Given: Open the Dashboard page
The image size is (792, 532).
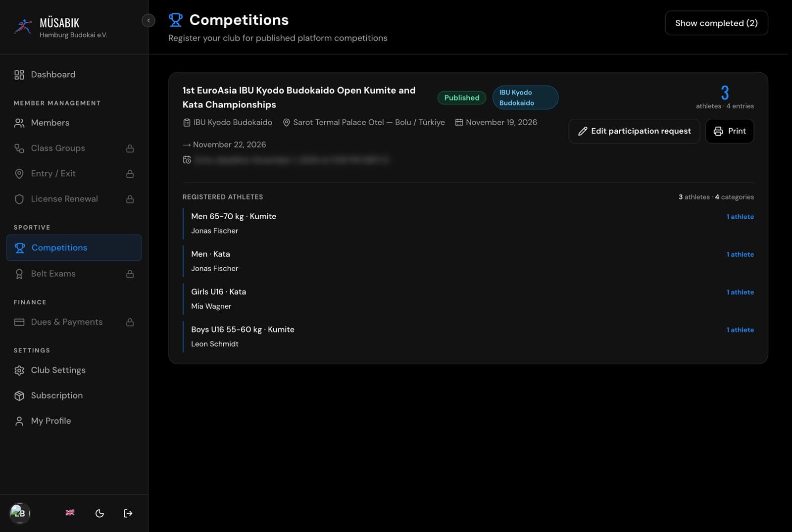Looking at the screenshot, I should click(x=74, y=75).
